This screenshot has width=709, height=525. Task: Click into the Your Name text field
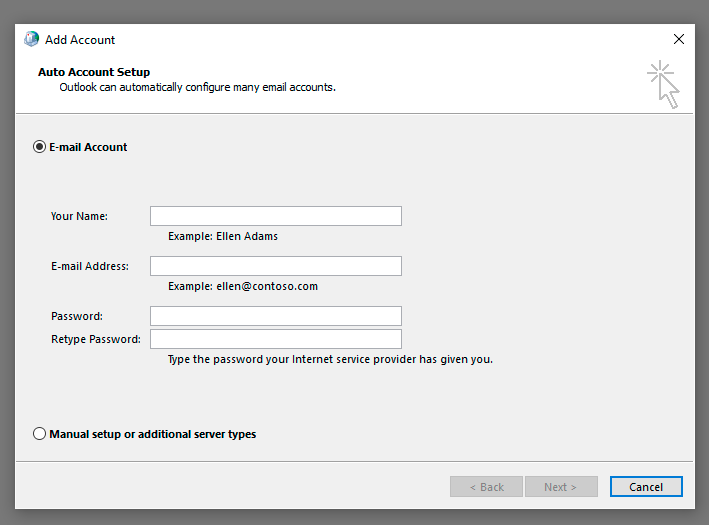click(x=275, y=216)
